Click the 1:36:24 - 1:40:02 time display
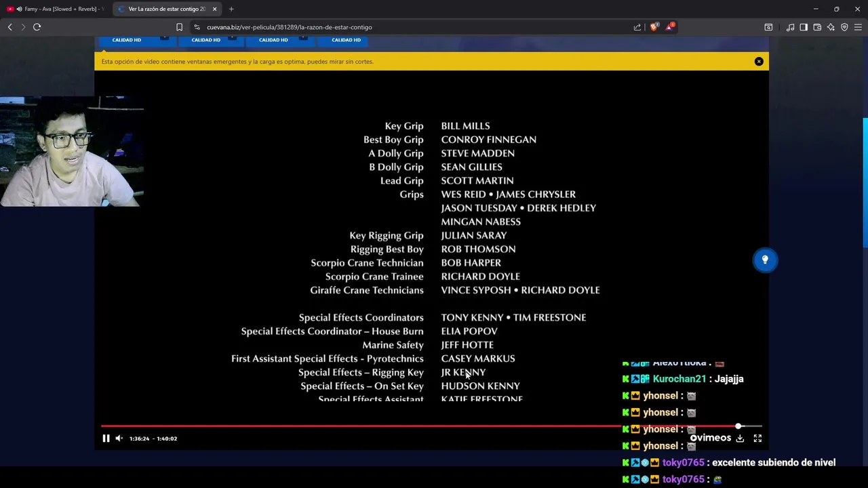This screenshot has width=868, height=488. coord(153,439)
